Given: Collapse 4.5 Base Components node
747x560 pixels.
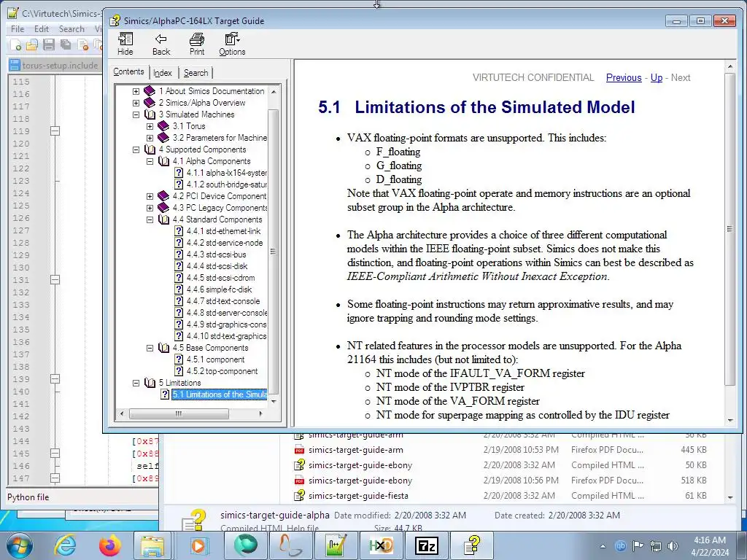Looking at the screenshot, I should (150, 348).
